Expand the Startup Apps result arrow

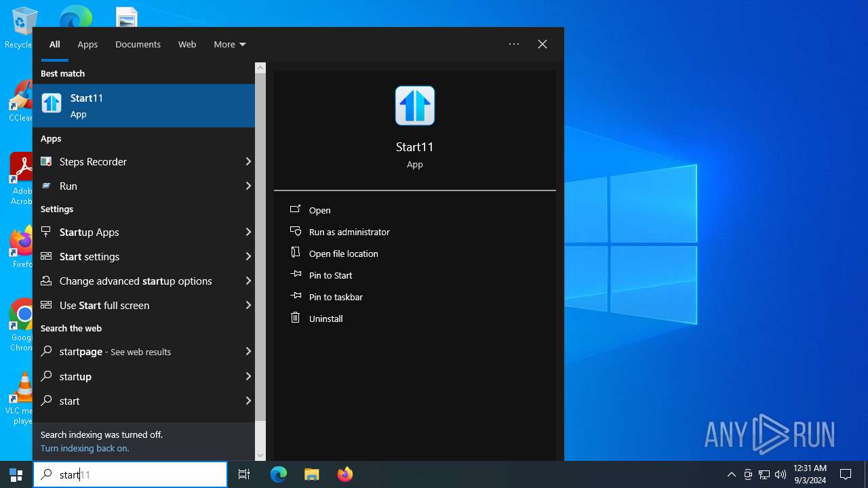click(x=248, y=232)
